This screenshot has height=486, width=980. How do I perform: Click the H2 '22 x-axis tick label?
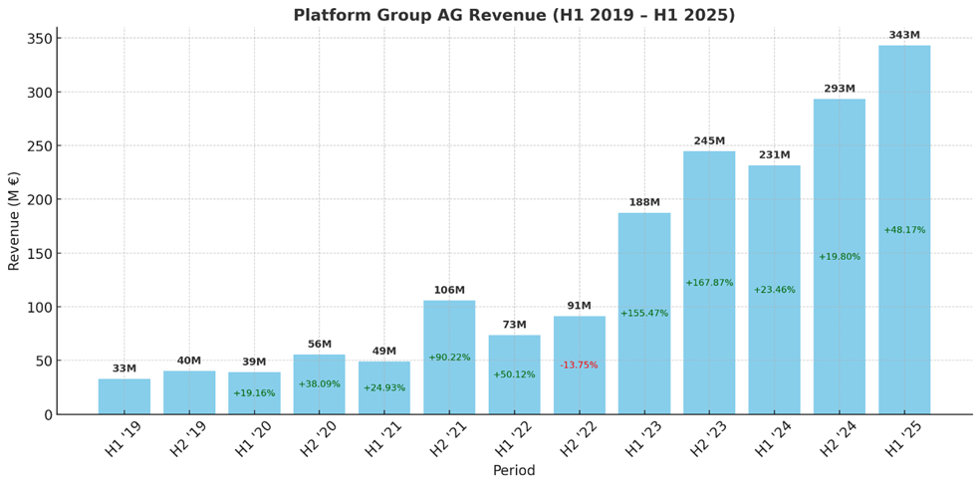578,438
